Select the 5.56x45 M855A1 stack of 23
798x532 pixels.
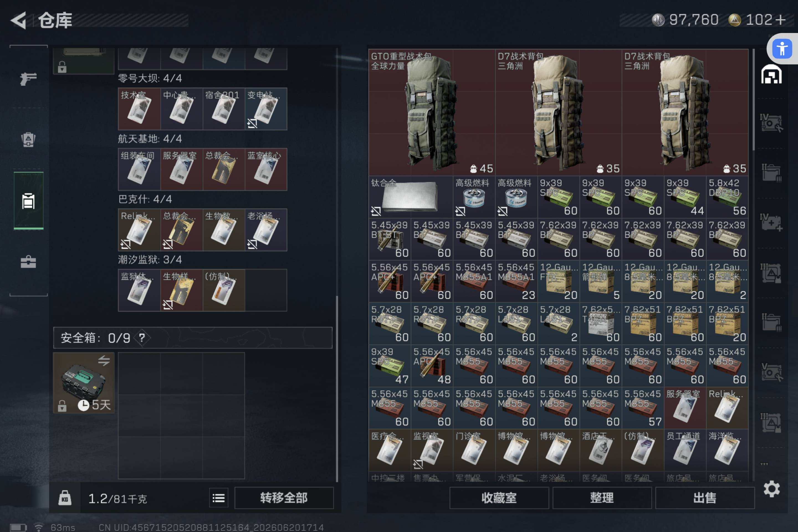pyautogui.click(x=516, y=281)
